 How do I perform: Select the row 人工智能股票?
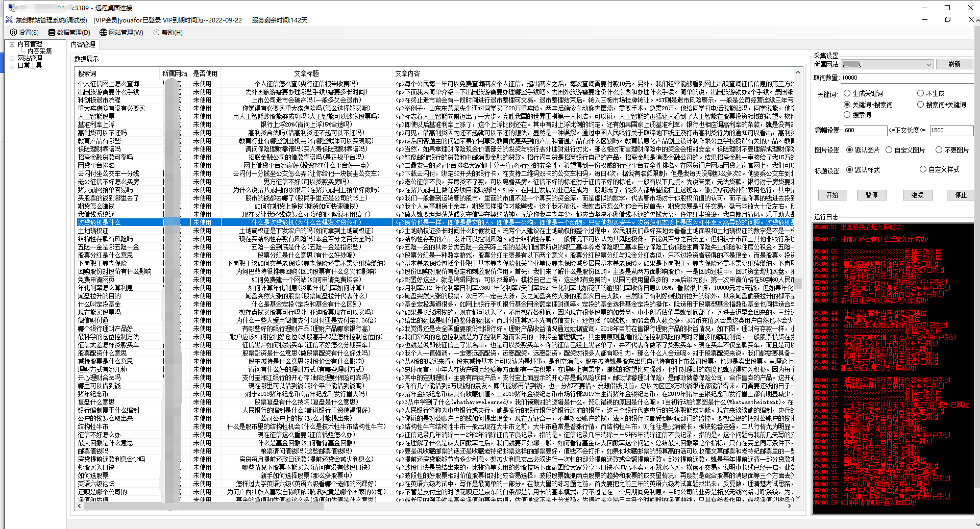click(x=434, y=116)
